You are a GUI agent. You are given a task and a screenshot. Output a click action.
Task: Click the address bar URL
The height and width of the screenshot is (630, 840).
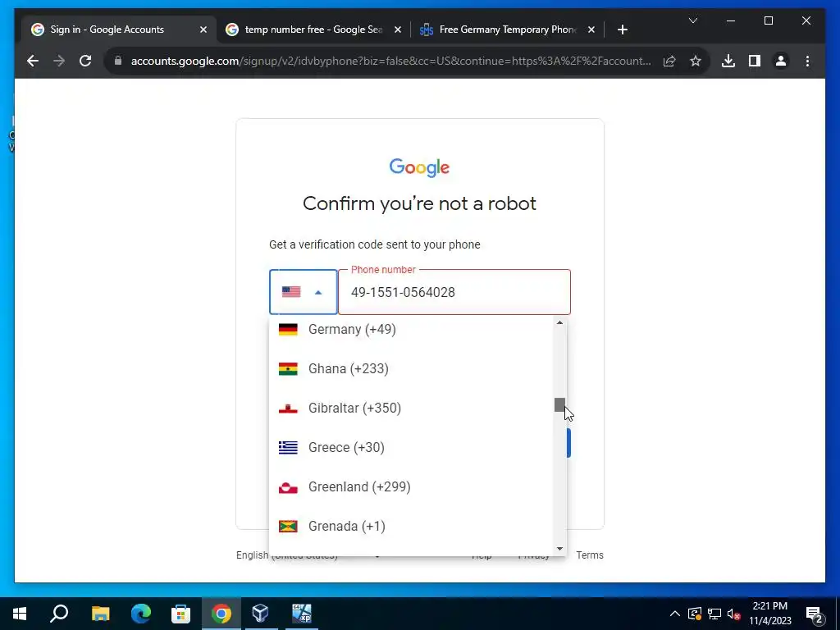391,61
